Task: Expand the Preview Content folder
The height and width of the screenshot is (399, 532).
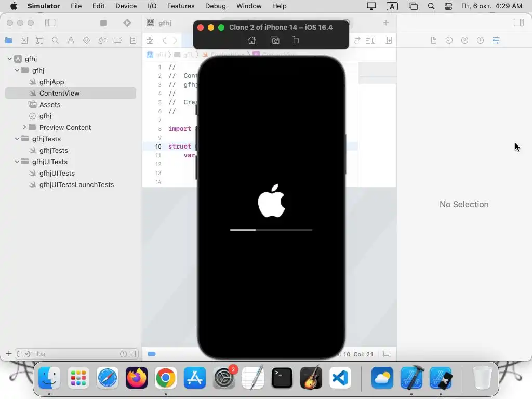Action: point(24,127)
